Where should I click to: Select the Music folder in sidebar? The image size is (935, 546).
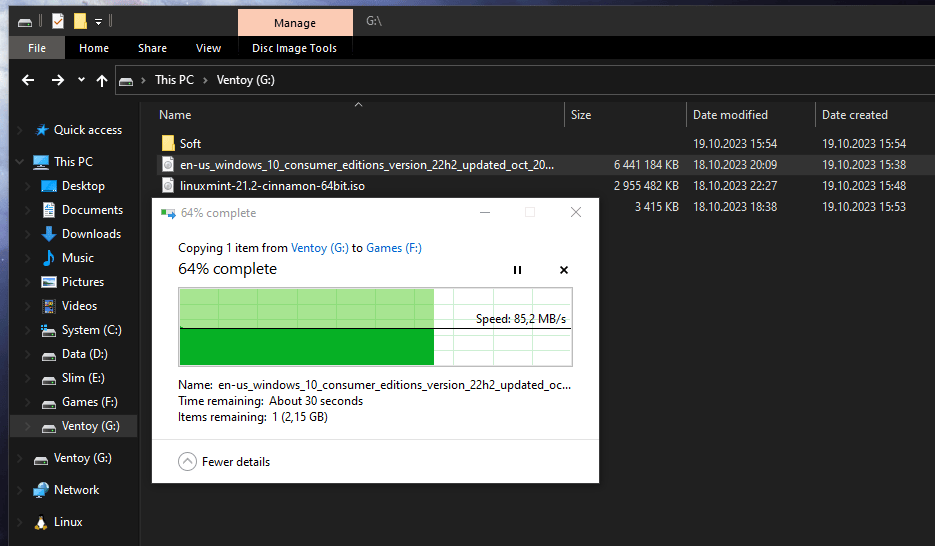[77, 258]
